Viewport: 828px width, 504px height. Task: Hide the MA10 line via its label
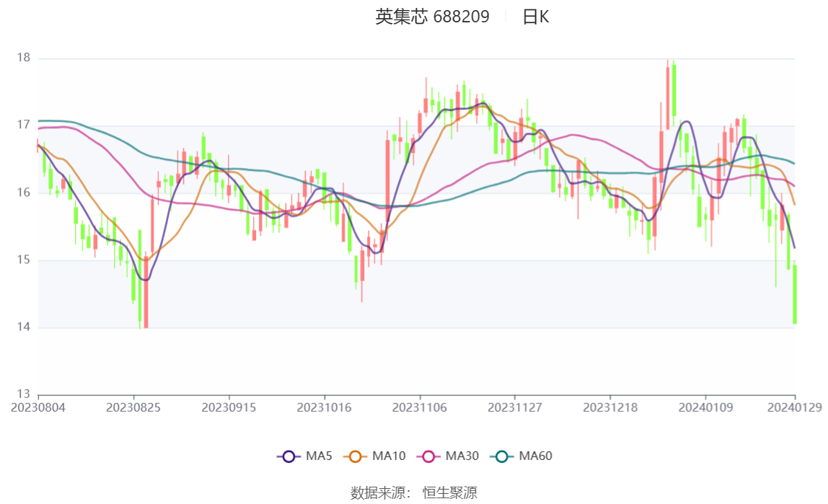[x=389, y=456]
